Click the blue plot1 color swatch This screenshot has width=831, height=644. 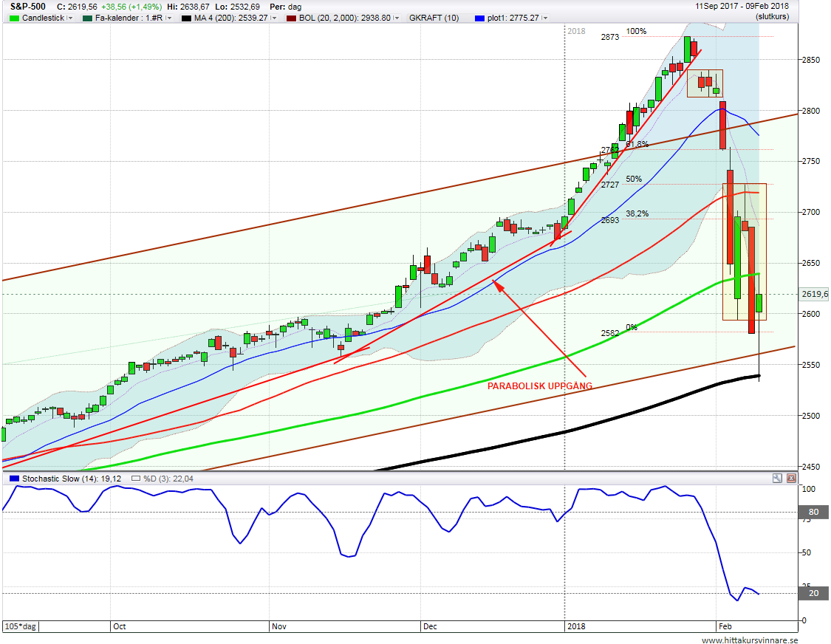pos(479,18)
